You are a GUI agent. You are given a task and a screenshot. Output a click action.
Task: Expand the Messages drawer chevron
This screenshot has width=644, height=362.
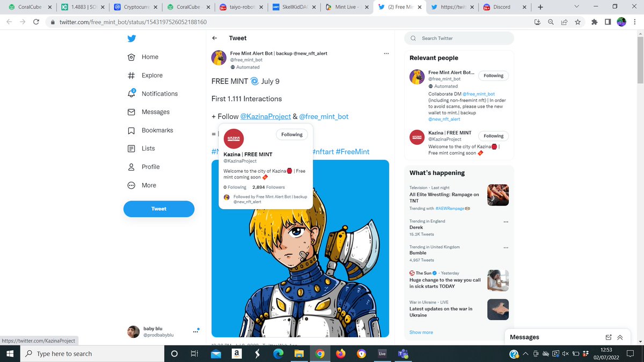620,337
